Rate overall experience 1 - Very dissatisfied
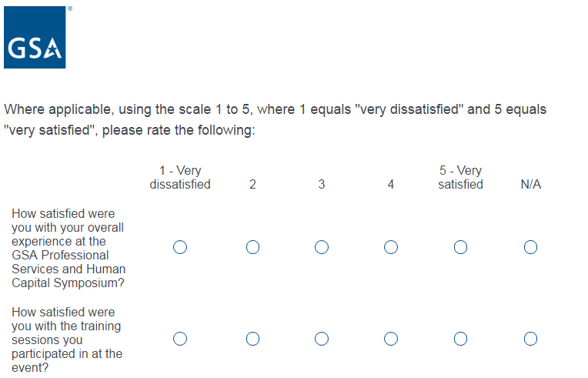This screenshot has height=378, width=588. point(180,247)
